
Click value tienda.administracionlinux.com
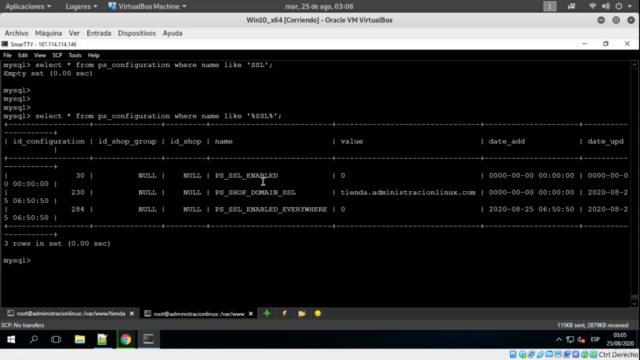408,192
